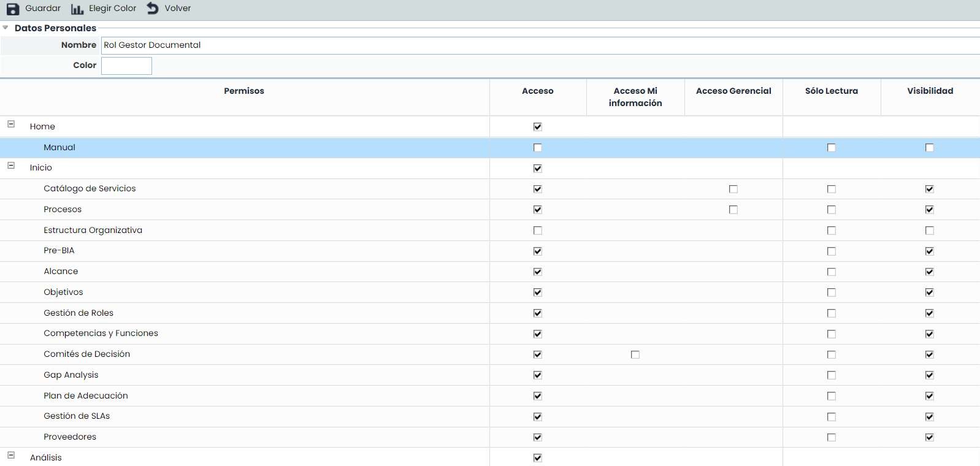980x466 pixels.
Task: Collapse the Home tree node
Action: tap(11, 124)
